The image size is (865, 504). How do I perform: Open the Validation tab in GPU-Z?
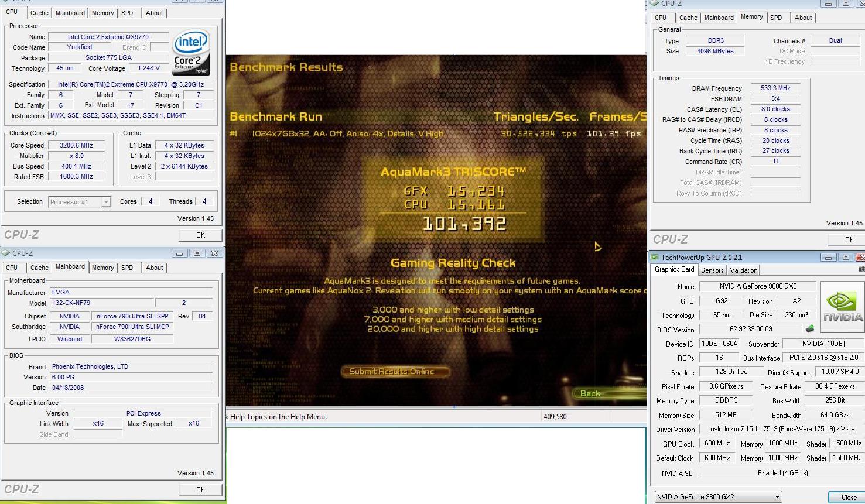(744, 270)
